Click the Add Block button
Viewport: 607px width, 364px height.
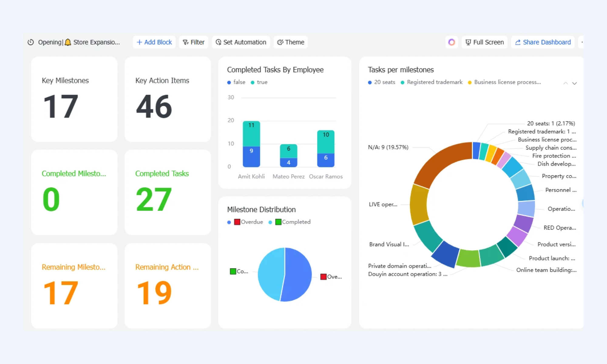tap(154, 42)
